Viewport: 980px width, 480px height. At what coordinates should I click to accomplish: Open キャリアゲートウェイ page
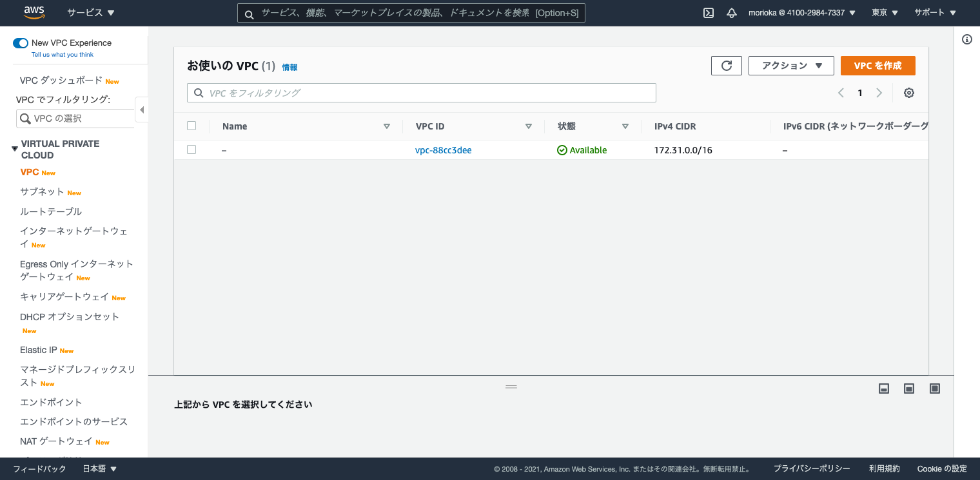pyautogui.click(x=64, y=297)
